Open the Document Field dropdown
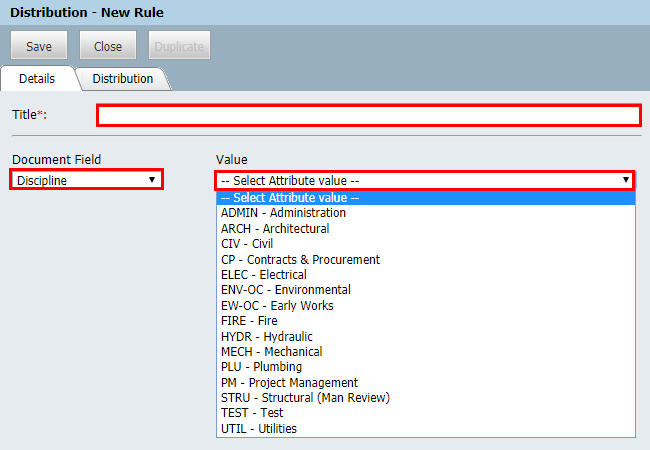 click(87, 180)
